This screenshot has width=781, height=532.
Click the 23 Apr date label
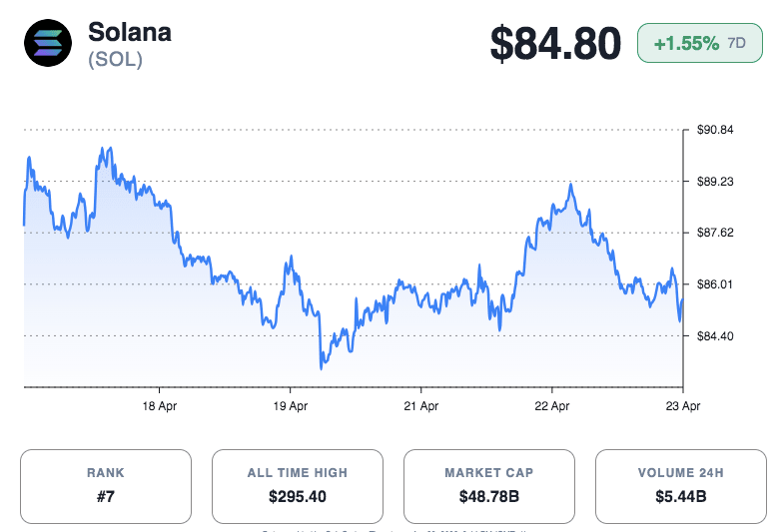pyautogui.click(x=682, y=406)
